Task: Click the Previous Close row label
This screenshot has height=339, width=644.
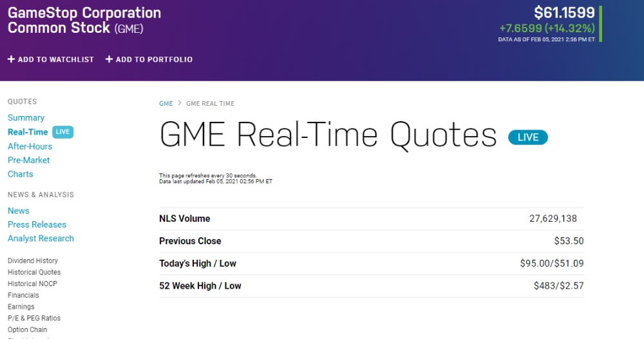Action: [190, 241]
